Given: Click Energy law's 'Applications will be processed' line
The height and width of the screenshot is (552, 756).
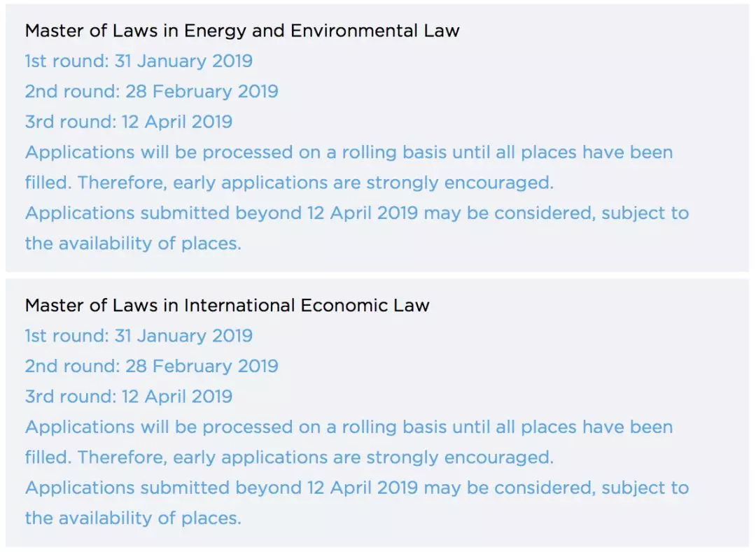Looking at the screenshot, I should (x=349, y=153).
